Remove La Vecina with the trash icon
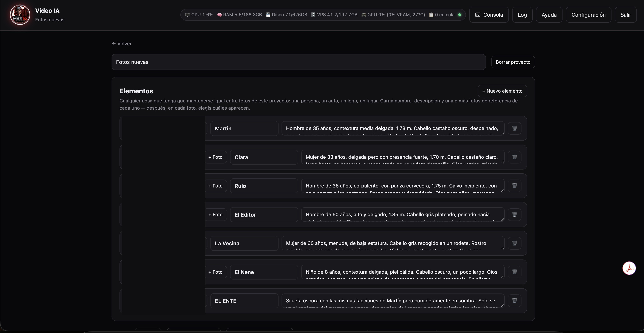This screenshot has width=644, height=333. click(x=514, y=243)
